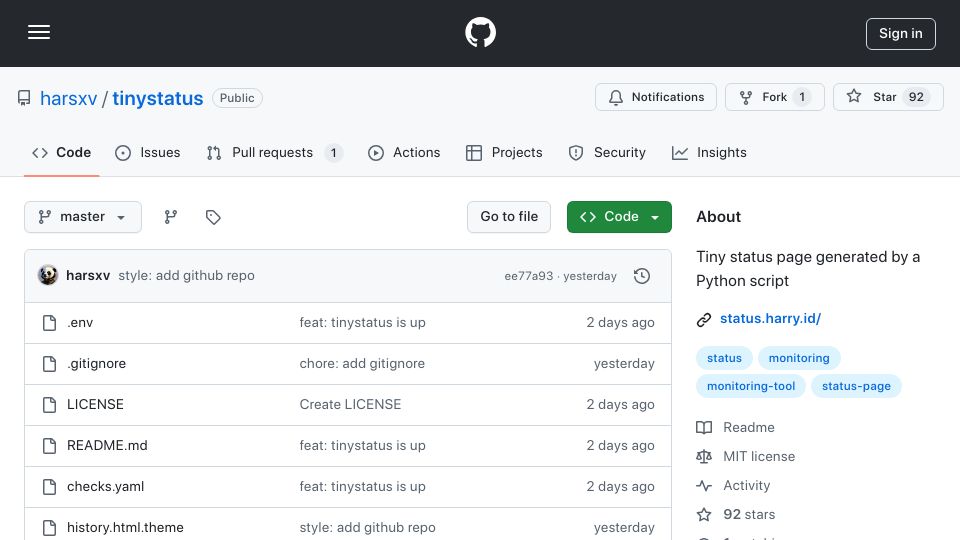960x540 pixels.
Task: View the 92 stars link
Action: (x=736, y=515)
